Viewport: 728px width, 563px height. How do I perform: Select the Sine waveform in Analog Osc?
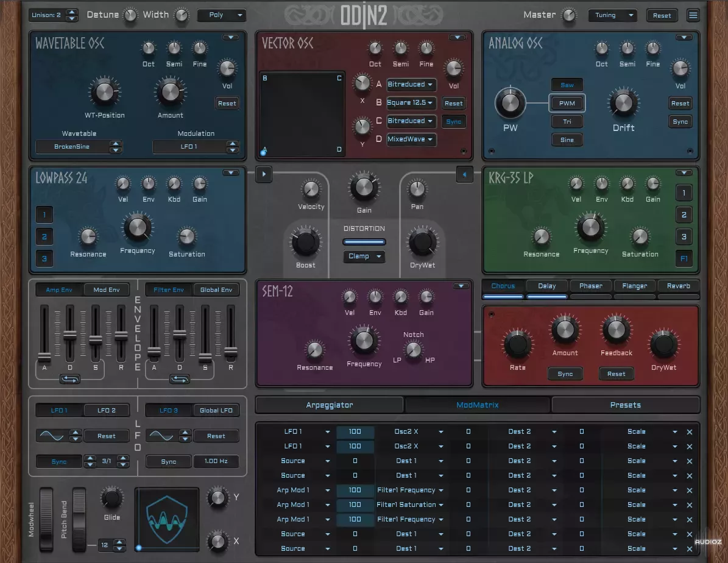[x=567, y=140]
